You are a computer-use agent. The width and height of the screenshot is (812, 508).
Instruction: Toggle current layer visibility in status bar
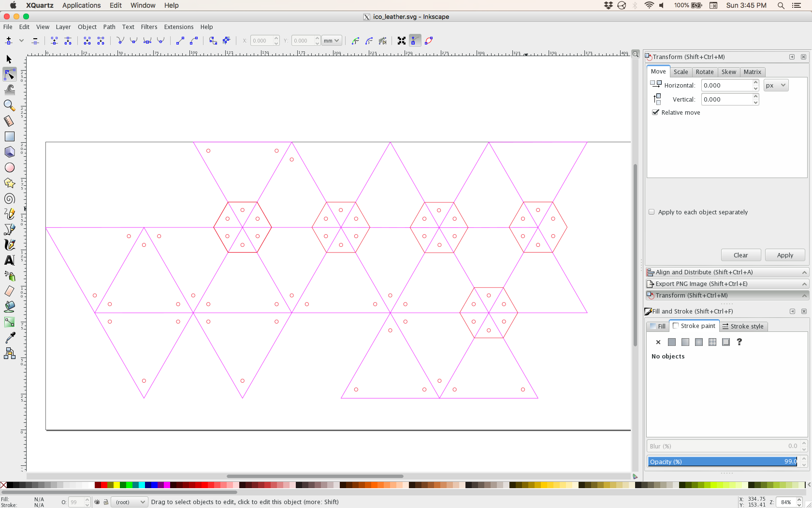97,502
